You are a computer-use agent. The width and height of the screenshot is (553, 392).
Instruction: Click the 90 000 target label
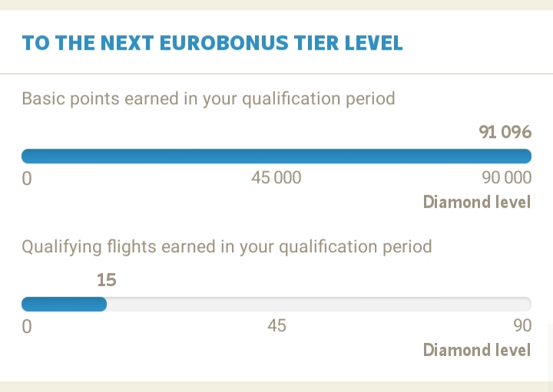506,178
